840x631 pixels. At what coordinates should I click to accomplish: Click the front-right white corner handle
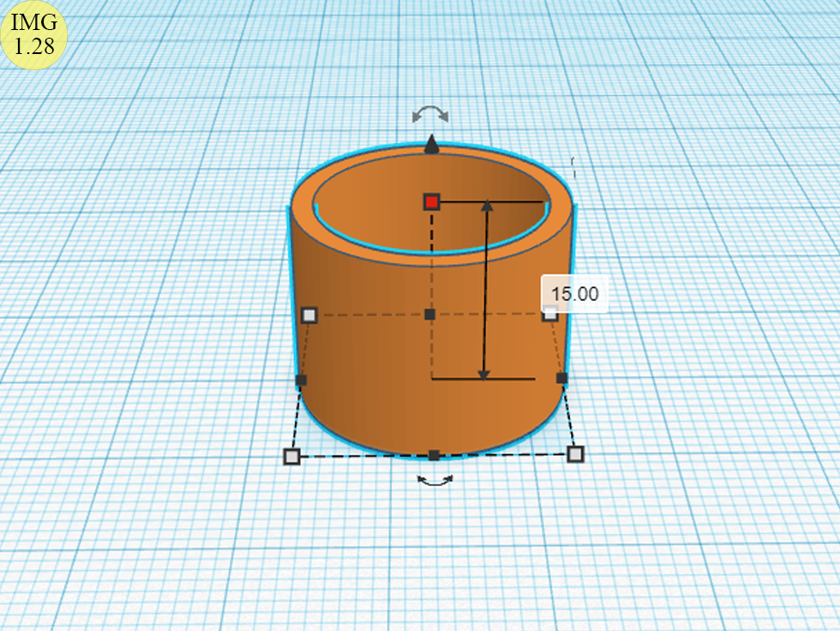(x=575, y=454)
